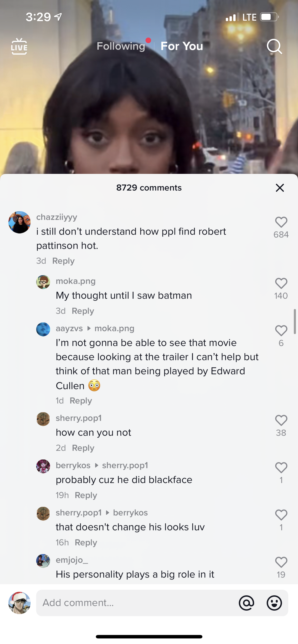Open the sherry.pop1 username link
298x644 pixels.
pos(79,418)
